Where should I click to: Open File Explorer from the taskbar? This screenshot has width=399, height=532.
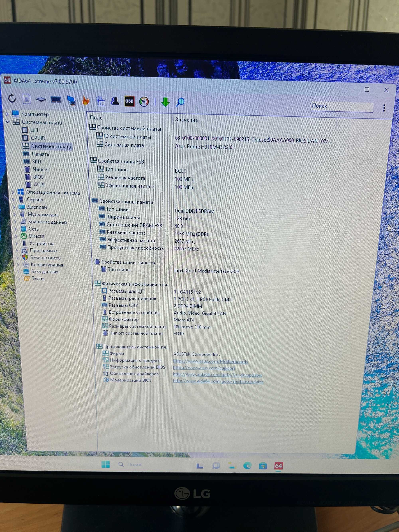point(232,466)
